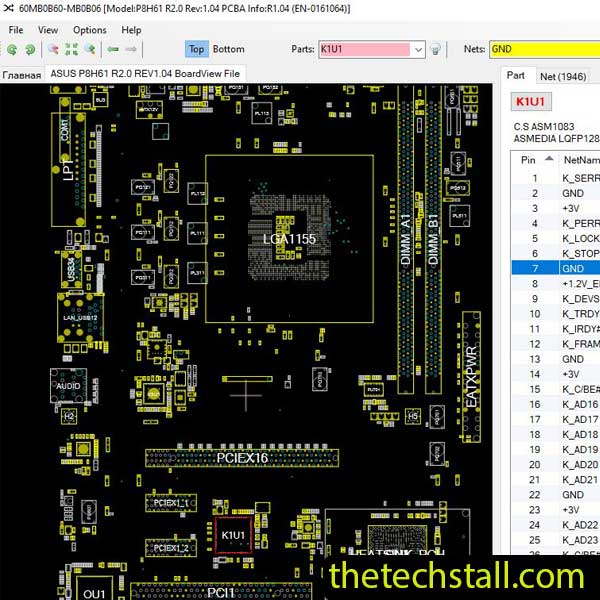
Task: Select pin 1 K_SERR row
Action: click(556, 178)
